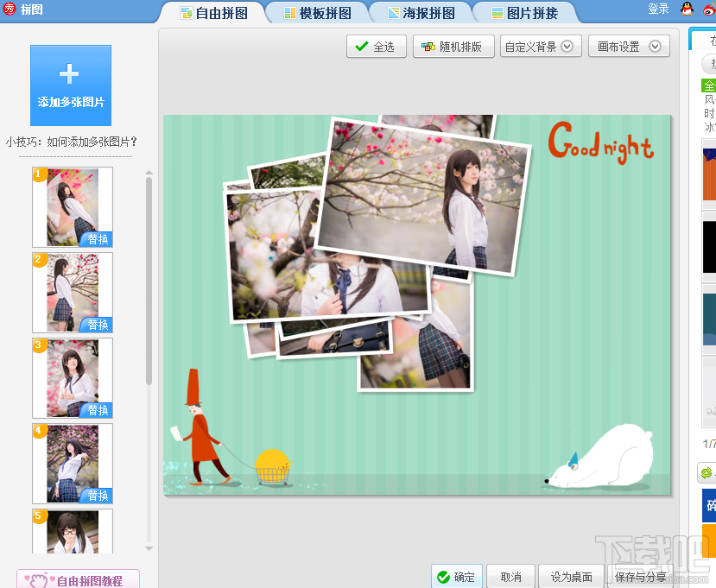The image size is (716, 588).
Task: Click 替换 on photo 4
Action: click(x=97, y=496)
